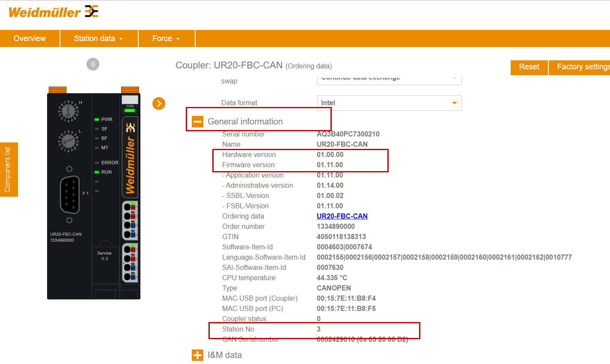Viewport: 610px width, 364px height.
Task: Click the Weidmüller logo
Action: pos(54,12)
